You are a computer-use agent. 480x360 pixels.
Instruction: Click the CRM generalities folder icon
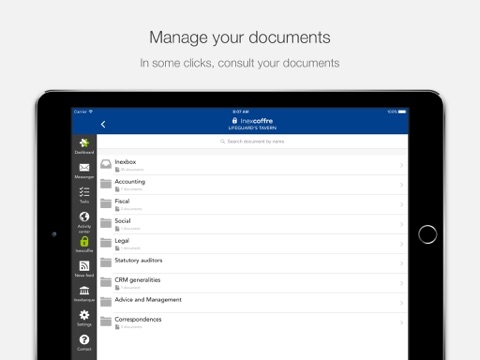[106, 282]
